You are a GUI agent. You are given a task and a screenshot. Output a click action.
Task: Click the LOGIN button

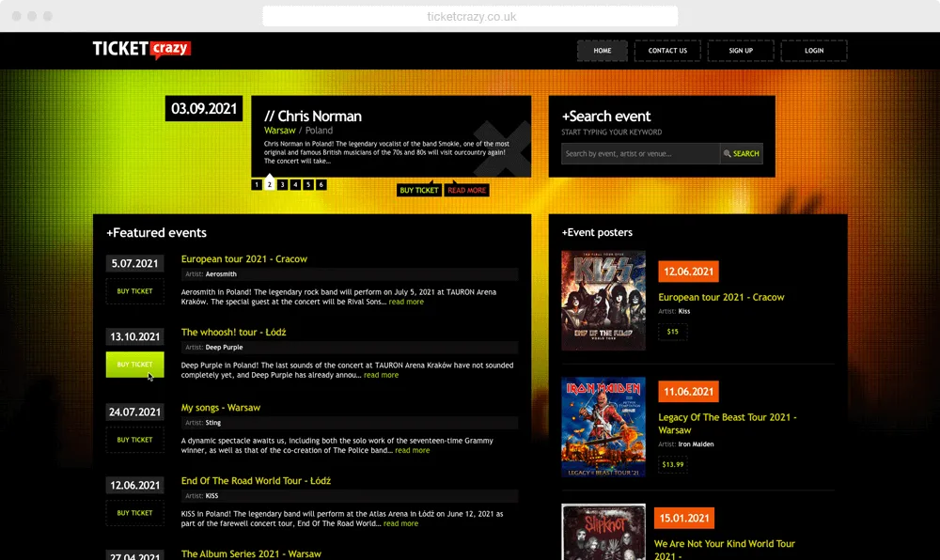click(814, 51)
